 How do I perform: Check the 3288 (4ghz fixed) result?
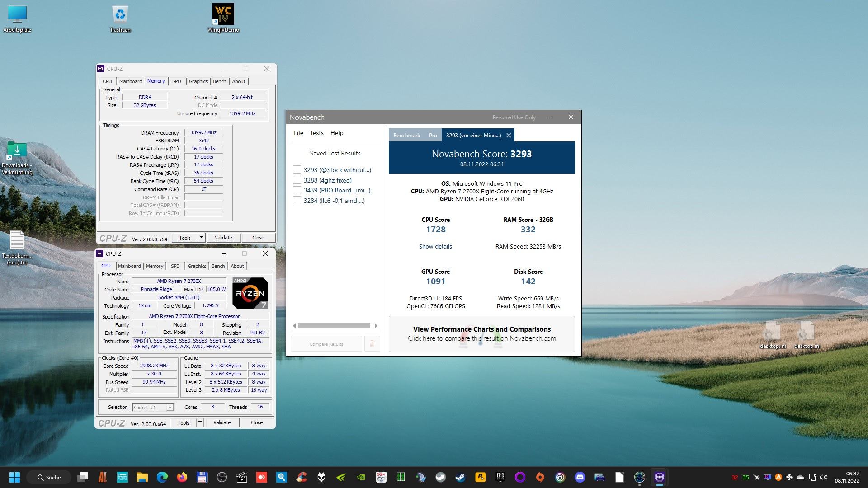pyautogui.click(x=297, y=180)
